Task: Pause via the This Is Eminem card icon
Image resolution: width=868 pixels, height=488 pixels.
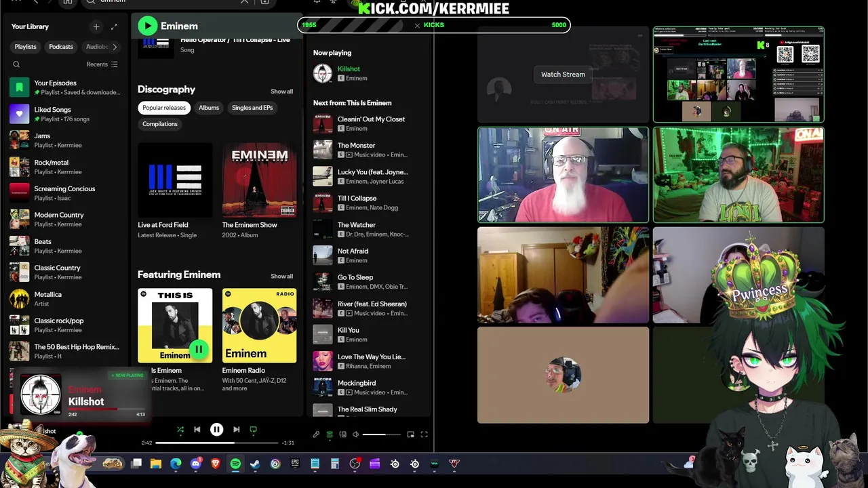Action: (x=198, y=350)
